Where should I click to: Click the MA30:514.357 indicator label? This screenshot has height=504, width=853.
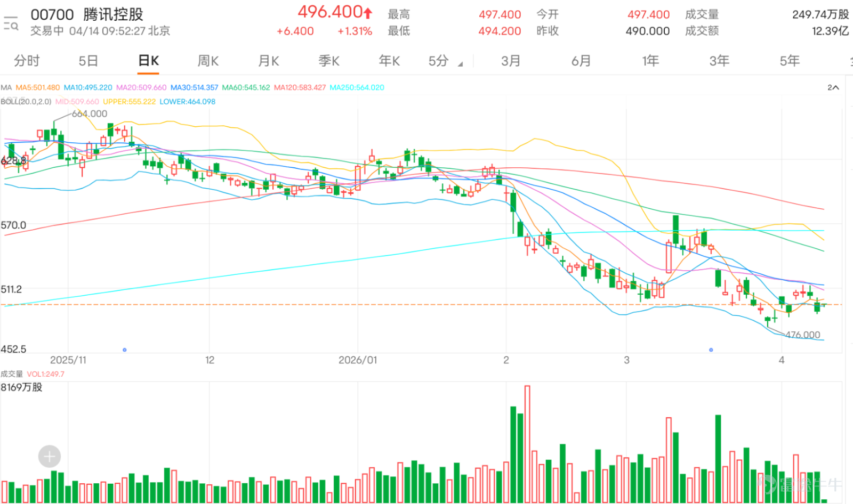pyautogui.click(x=194, y=87)
